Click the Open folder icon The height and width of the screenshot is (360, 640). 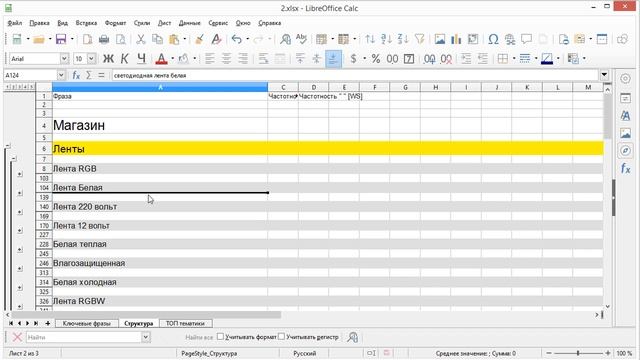pos(39,39)
